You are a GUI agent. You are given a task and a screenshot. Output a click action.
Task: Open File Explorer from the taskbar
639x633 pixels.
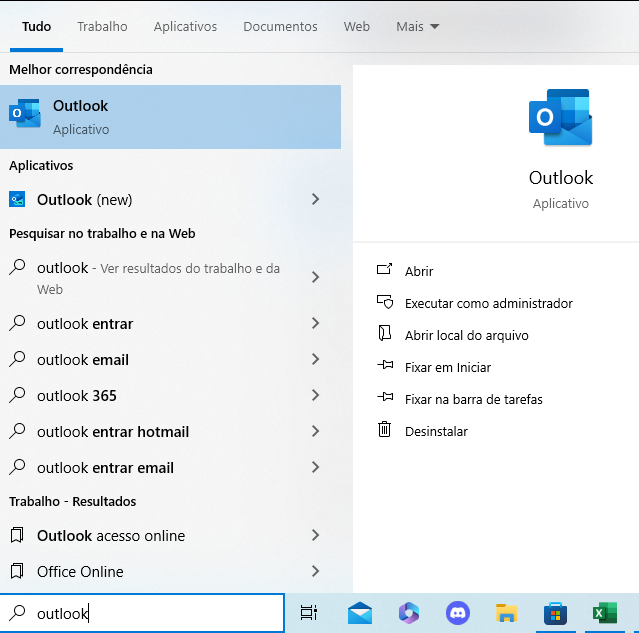point(507,613)
